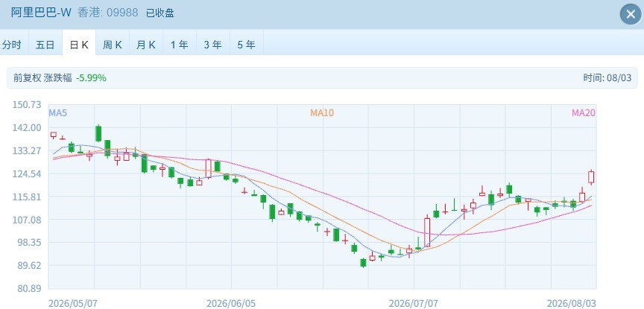
Task: Click the 时间: 08/03 date readout
Action: point(607,77)
